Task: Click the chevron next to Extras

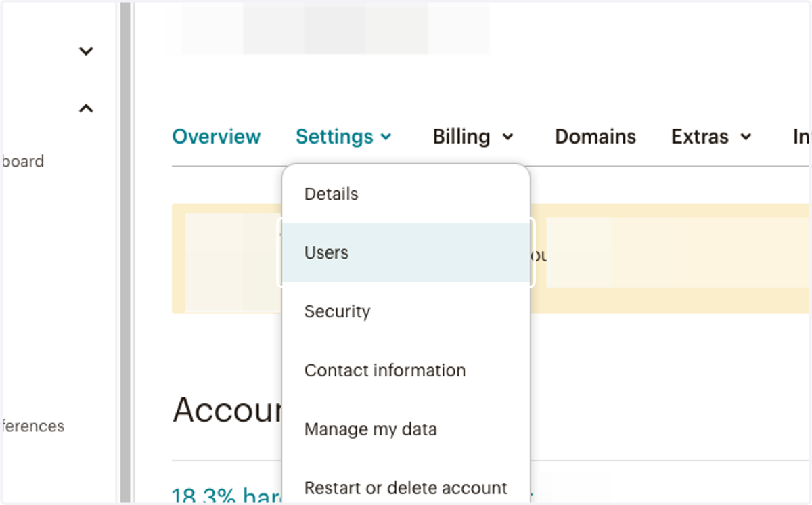Action: (x=746, y=137)
